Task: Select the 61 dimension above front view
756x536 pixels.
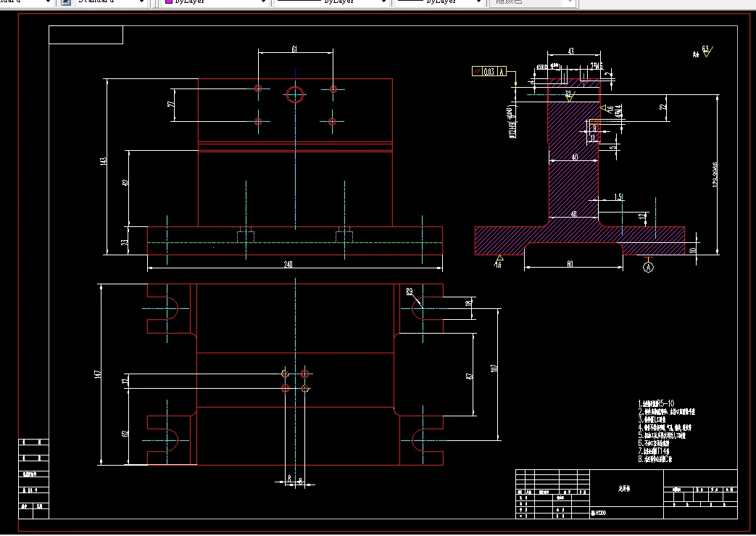Action: coord(294,49)
